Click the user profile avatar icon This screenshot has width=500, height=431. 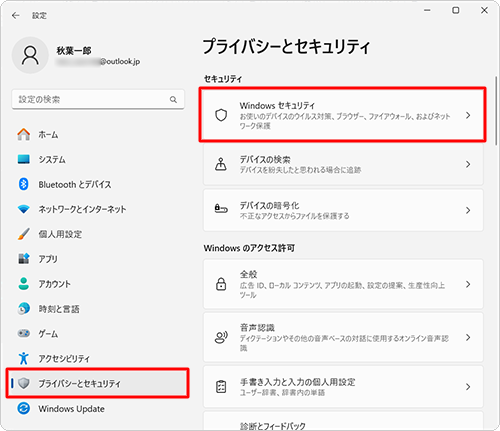pyautogui.click(x=30, y=55)
